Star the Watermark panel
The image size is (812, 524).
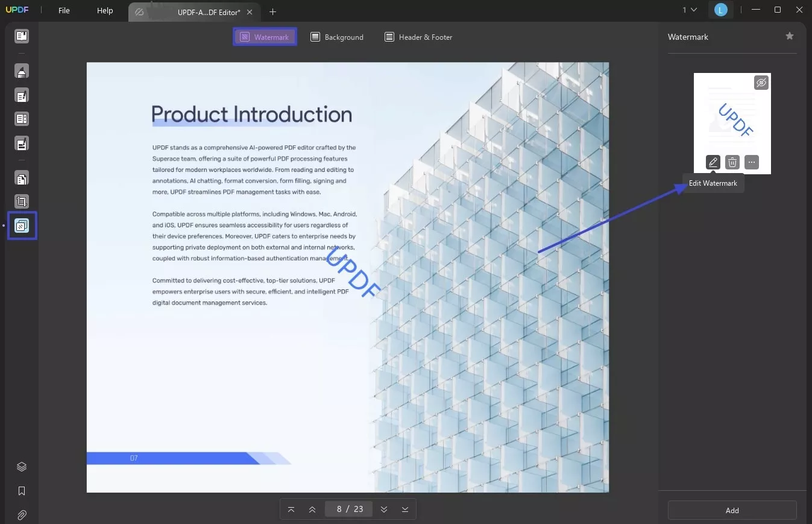tap(790, 36)
